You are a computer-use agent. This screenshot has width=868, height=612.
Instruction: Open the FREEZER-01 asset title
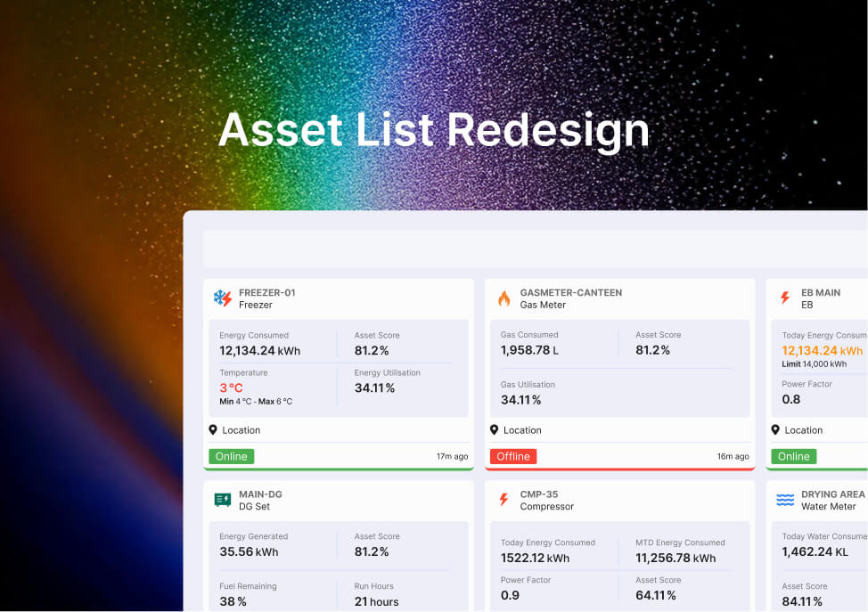point(266,293)
